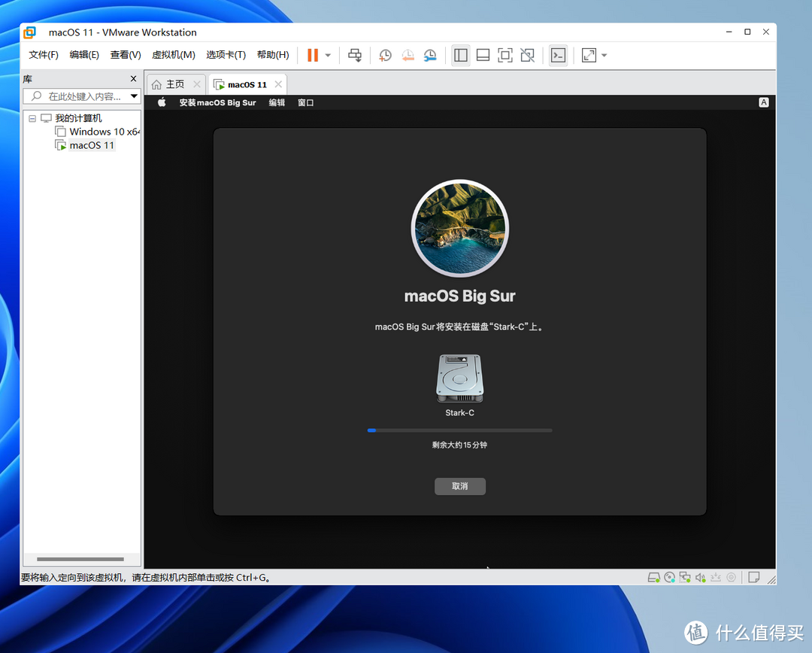Click the installation progress bar
The width and height of the screenshot is (812, 653).
tap(460, 430)
